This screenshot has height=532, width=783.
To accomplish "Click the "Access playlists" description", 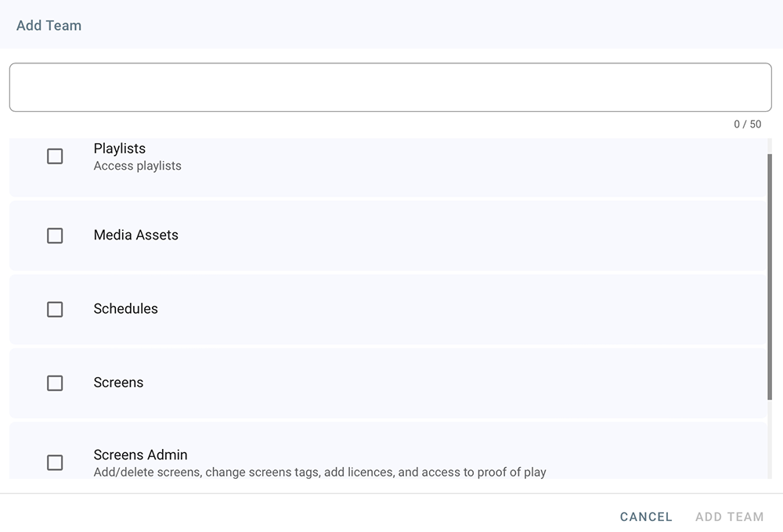I will point(137,166).
